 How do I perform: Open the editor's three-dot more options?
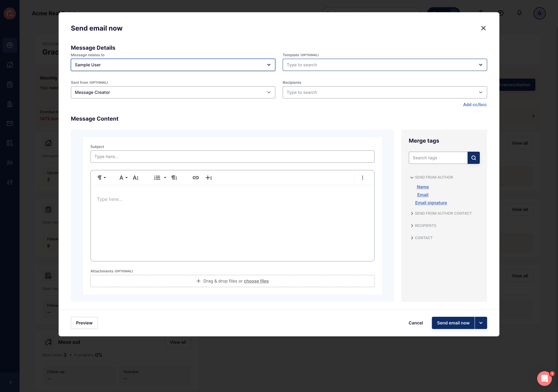tap(362, 178)
